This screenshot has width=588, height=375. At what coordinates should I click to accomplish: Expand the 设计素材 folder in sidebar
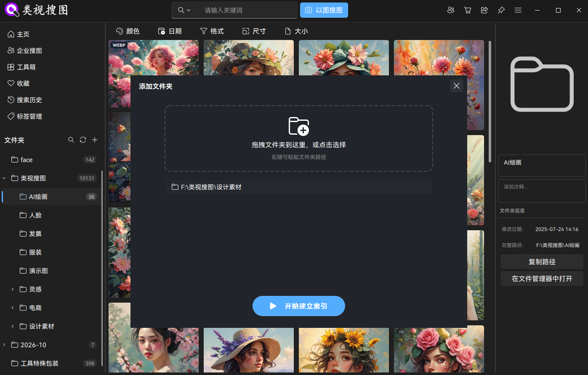click(x=12, y=326)
